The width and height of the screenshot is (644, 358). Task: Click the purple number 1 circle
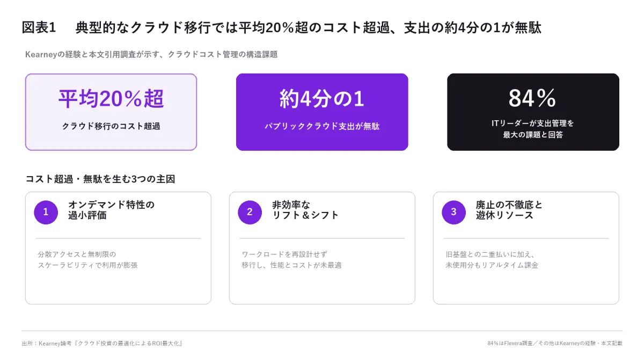[x=46, y=212]
